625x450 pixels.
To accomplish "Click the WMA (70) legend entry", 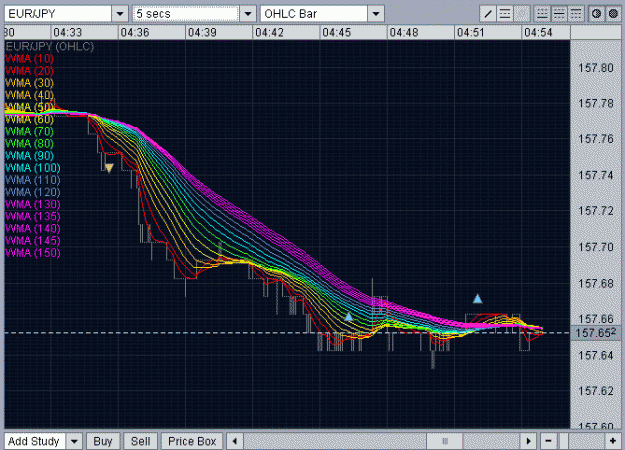I will 29,132.
